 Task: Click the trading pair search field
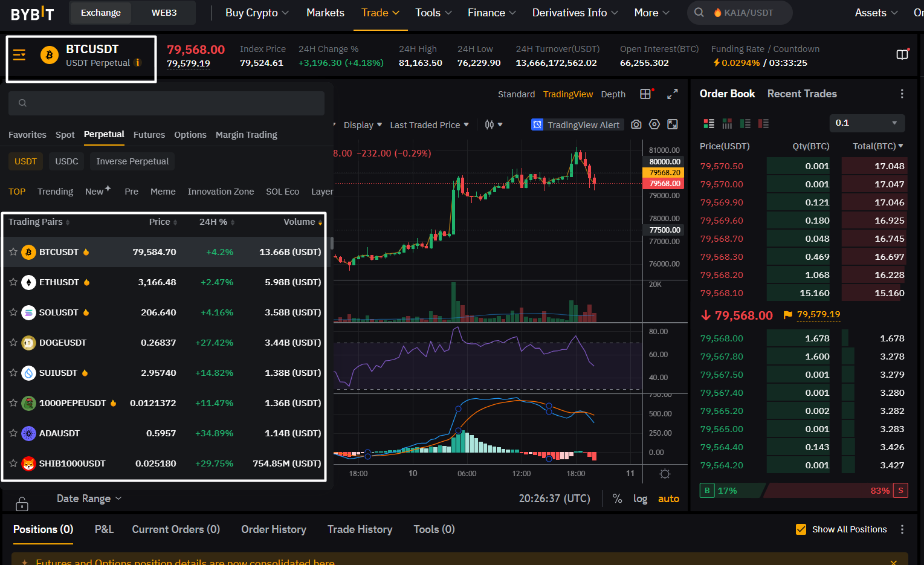coord(166,103)
